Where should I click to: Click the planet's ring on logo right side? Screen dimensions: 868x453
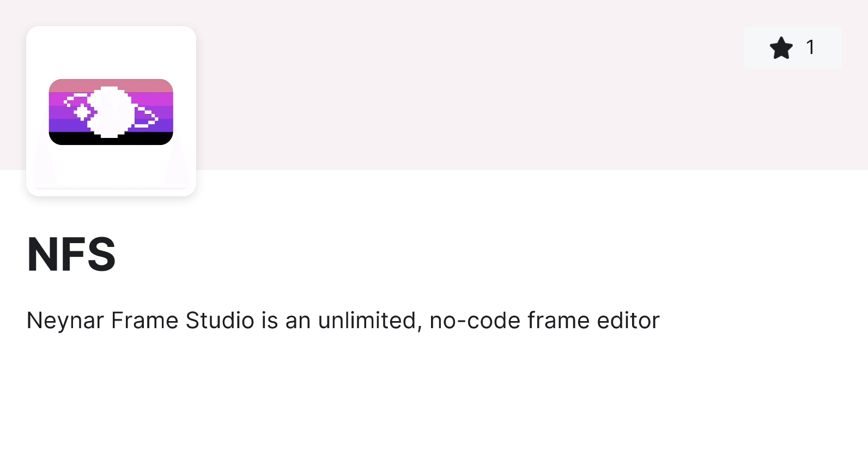[x=146, y=117]
